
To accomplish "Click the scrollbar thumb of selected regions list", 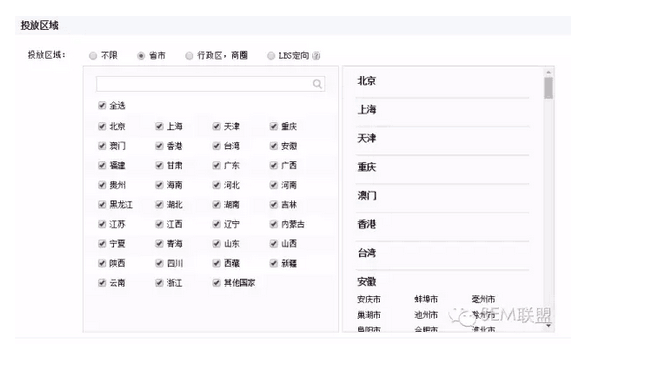I will pyautogui.click(x=548, y=88).
